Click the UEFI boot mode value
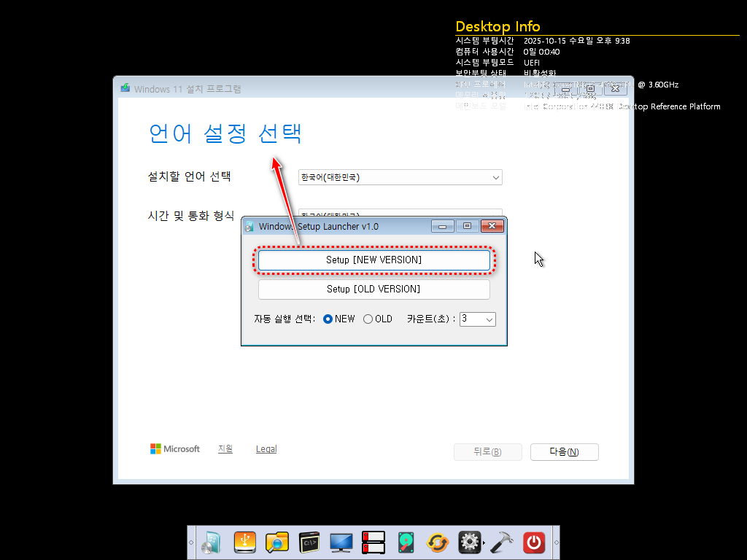This screenshot has height=560, width=747. coord(532,63)
